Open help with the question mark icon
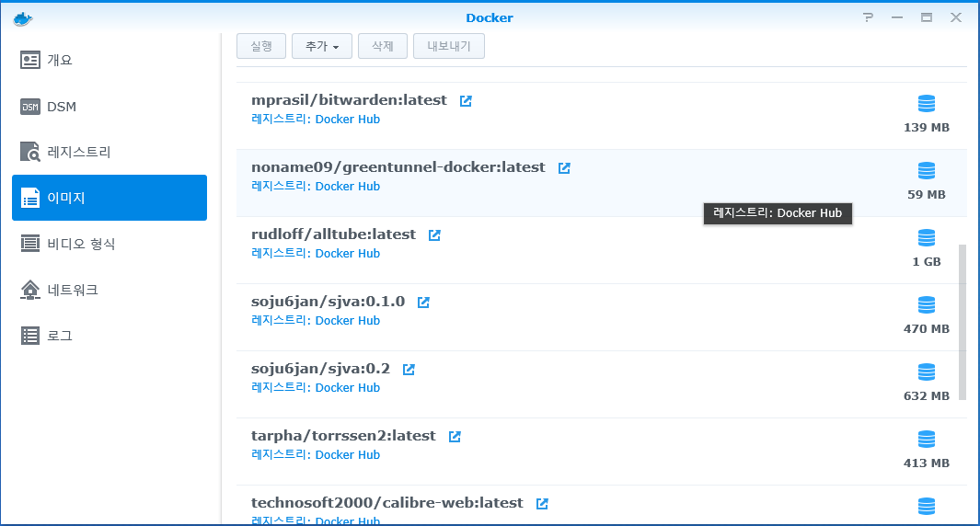 pos(868,17)
